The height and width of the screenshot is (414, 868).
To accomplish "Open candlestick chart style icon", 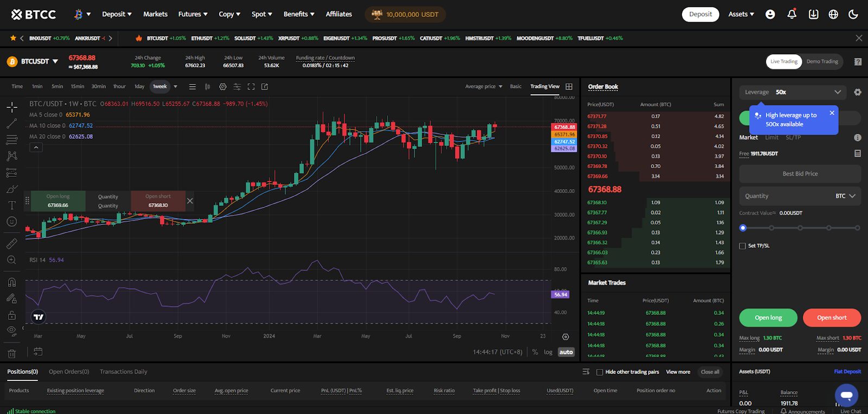I will 207,87.
